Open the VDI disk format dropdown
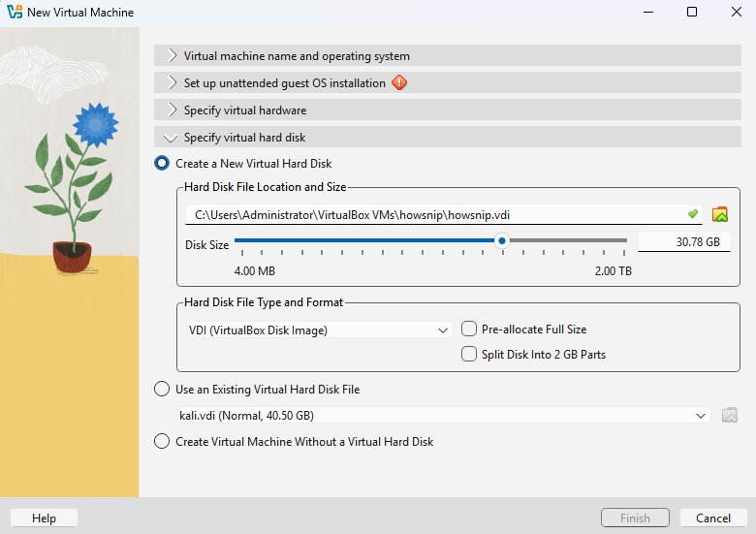The width and height of the screenshot is (756, 534). click(319, 330)
